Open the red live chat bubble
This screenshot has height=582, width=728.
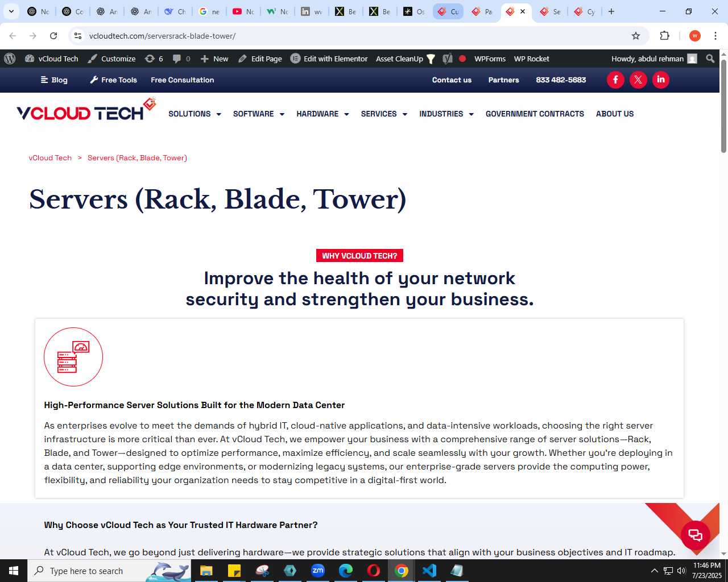point(696,535)
